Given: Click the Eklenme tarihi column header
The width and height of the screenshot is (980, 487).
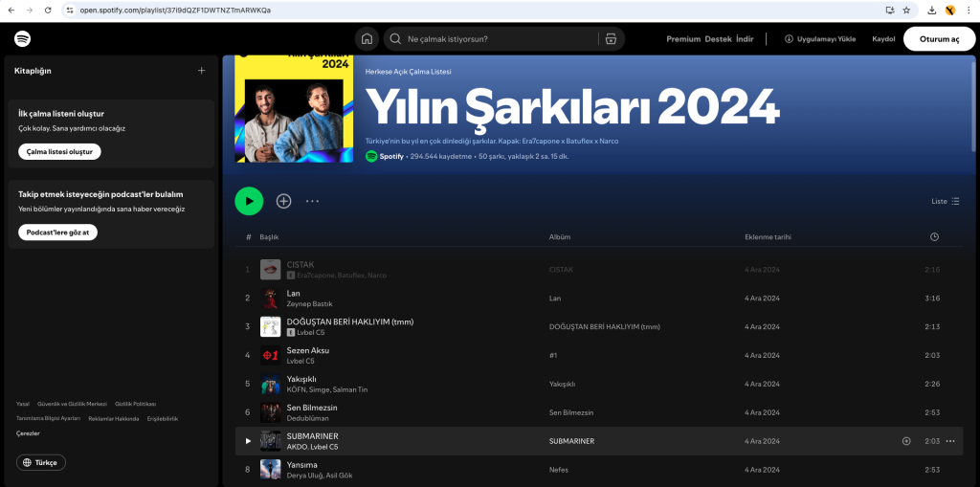Looking at the screenshot, I should 768,237.
